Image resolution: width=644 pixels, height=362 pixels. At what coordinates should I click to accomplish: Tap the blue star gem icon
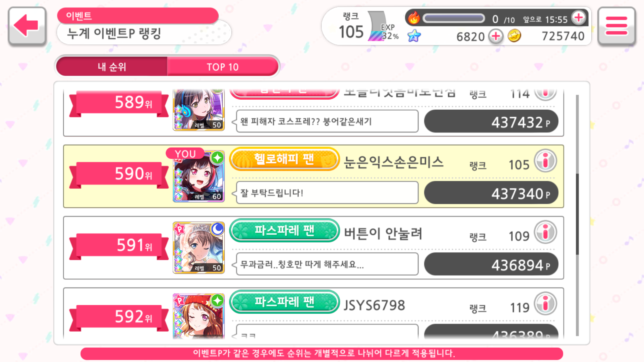[414, 36]
